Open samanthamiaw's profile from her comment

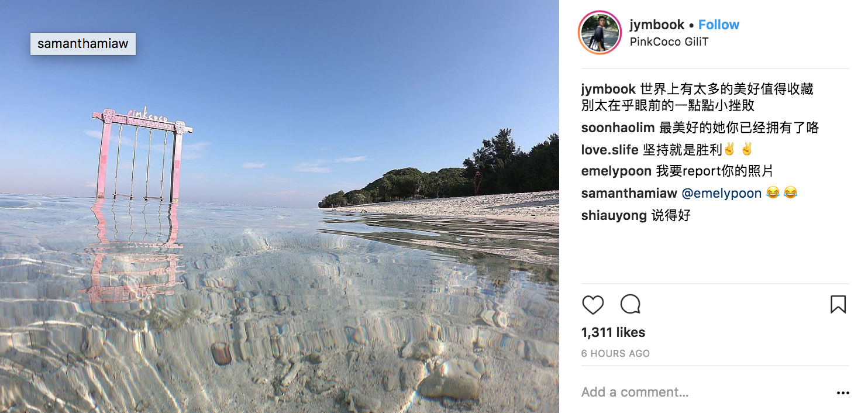click(x=629, y=193)
